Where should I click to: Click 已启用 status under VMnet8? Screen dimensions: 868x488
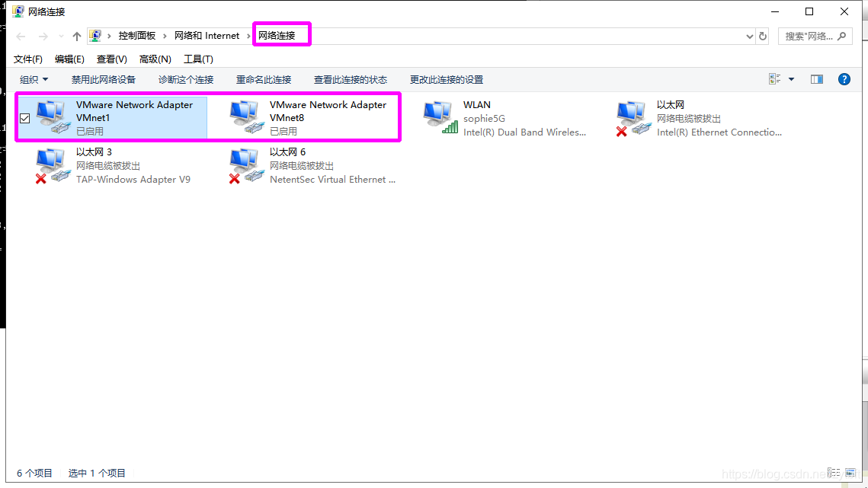click(x=283, y=131)
